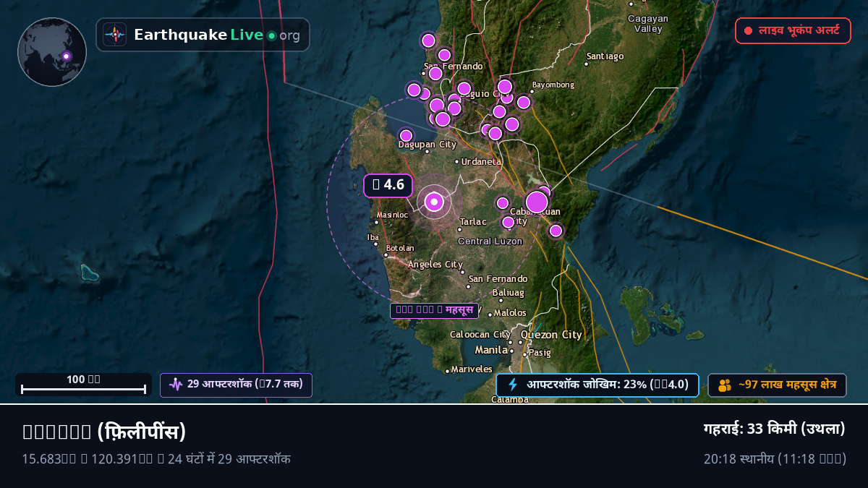This screenshot has height=488, width=868.
Task: Click the Caloocan City map label
Action: (x=480, y=335)
